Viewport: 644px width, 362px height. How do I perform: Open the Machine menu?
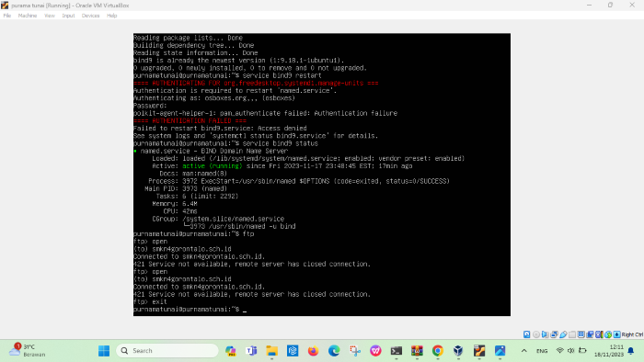(28, 16)
